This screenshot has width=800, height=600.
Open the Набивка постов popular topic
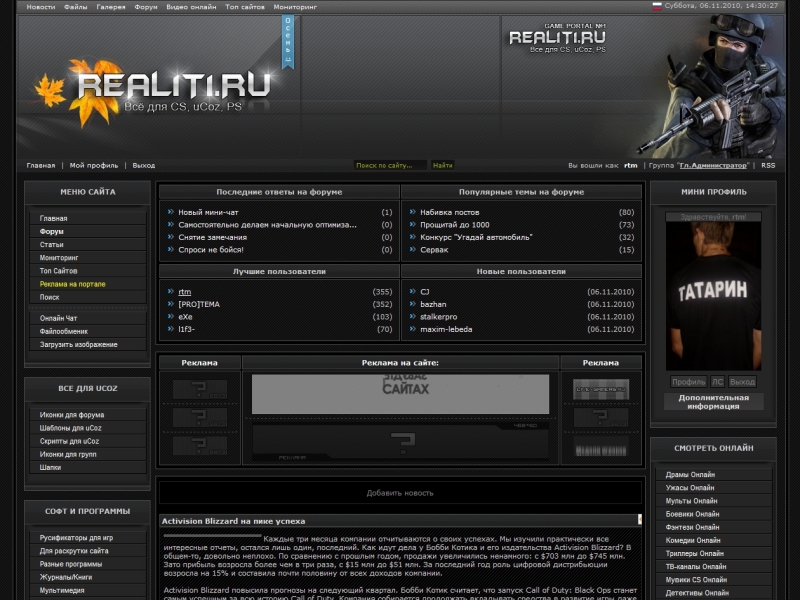[x=449, y=212]
